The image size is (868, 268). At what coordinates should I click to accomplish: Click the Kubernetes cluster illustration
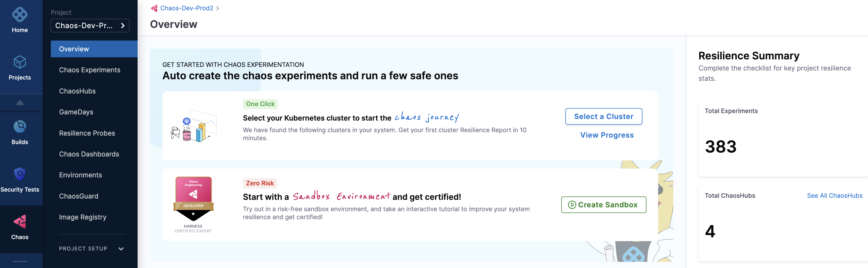click(193, 126)
